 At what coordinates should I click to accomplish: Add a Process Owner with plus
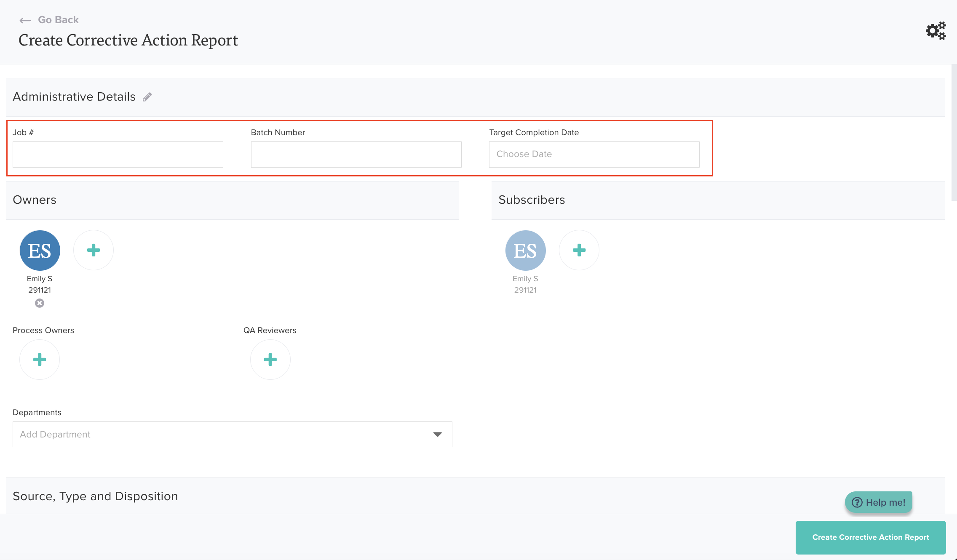tap(40, 360)
